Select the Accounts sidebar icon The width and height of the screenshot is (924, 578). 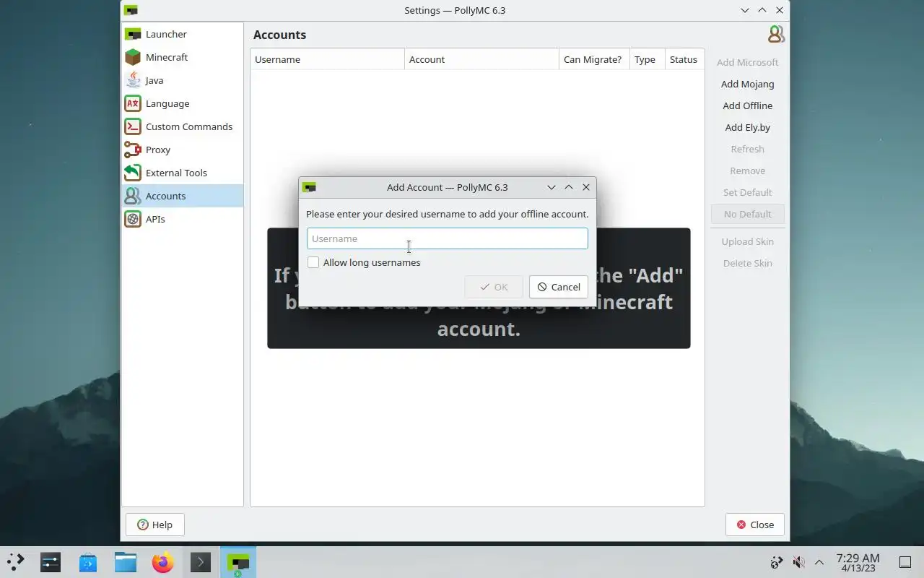(133, 196)
